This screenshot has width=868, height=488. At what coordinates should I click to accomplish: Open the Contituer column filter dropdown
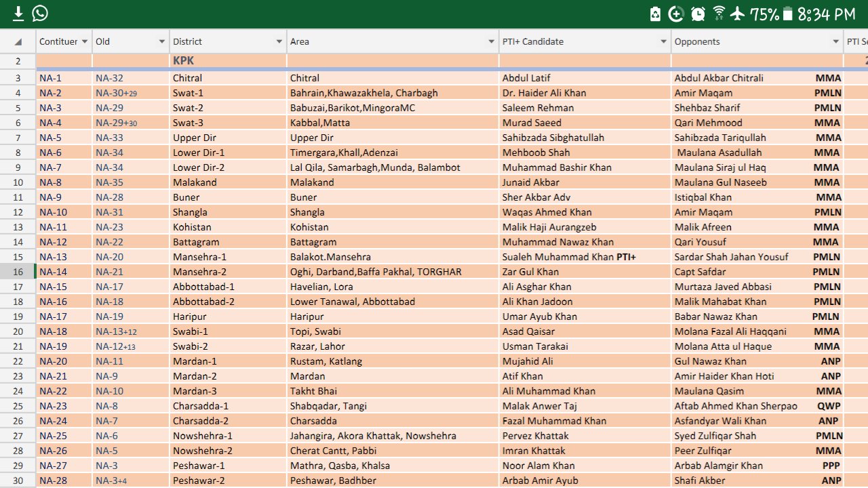[85, 41]
